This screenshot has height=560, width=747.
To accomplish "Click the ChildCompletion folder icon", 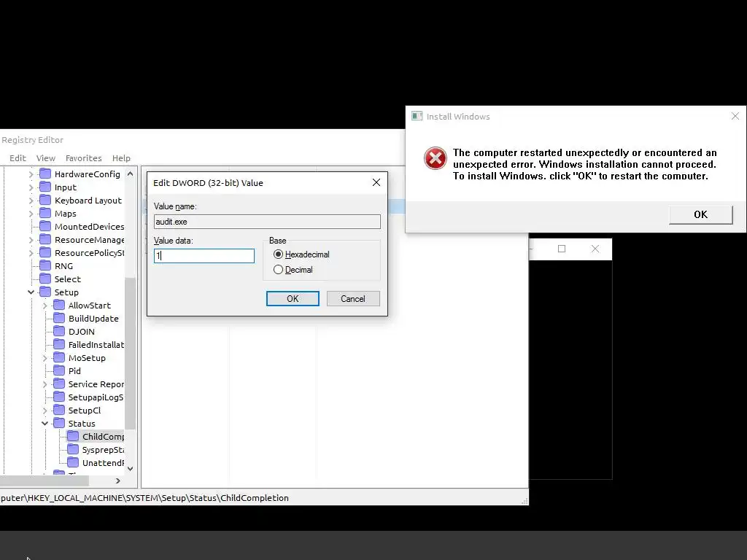I will [73, 436].
